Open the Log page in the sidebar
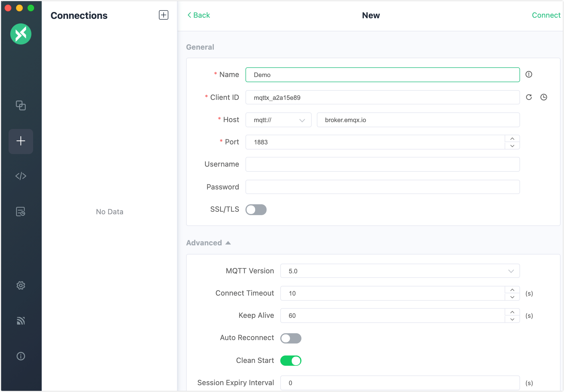 pos(21,212)
